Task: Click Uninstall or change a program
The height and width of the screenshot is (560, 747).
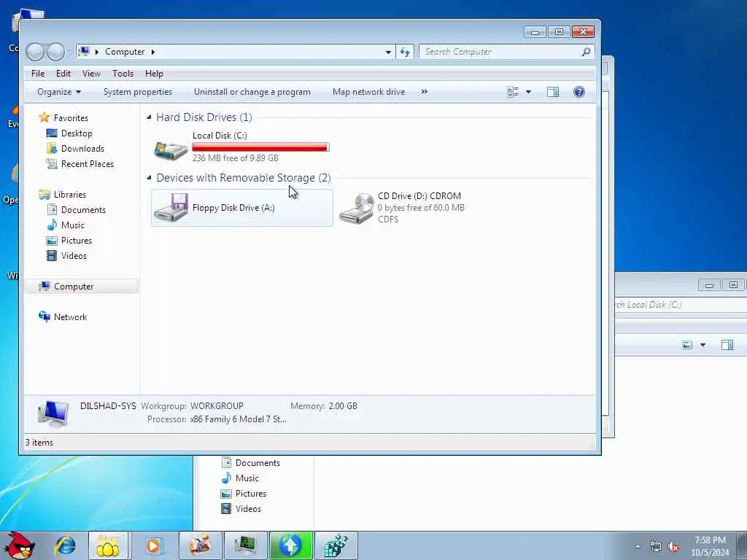Action: (252, 92)
